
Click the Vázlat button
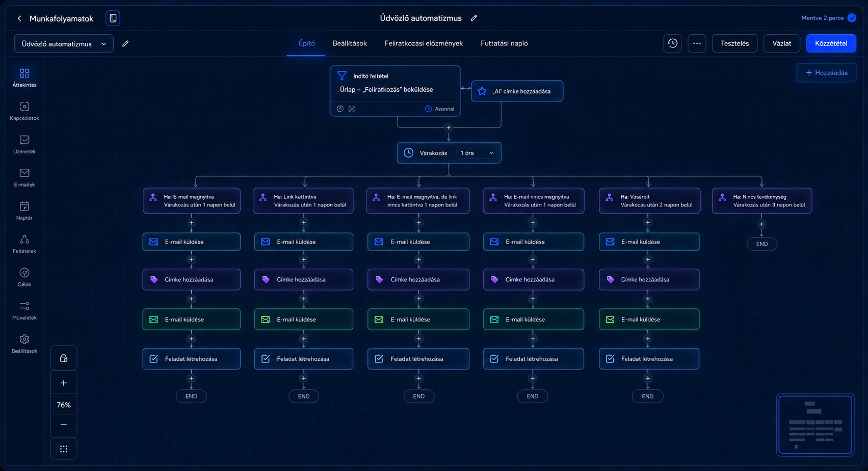(781, 43)
